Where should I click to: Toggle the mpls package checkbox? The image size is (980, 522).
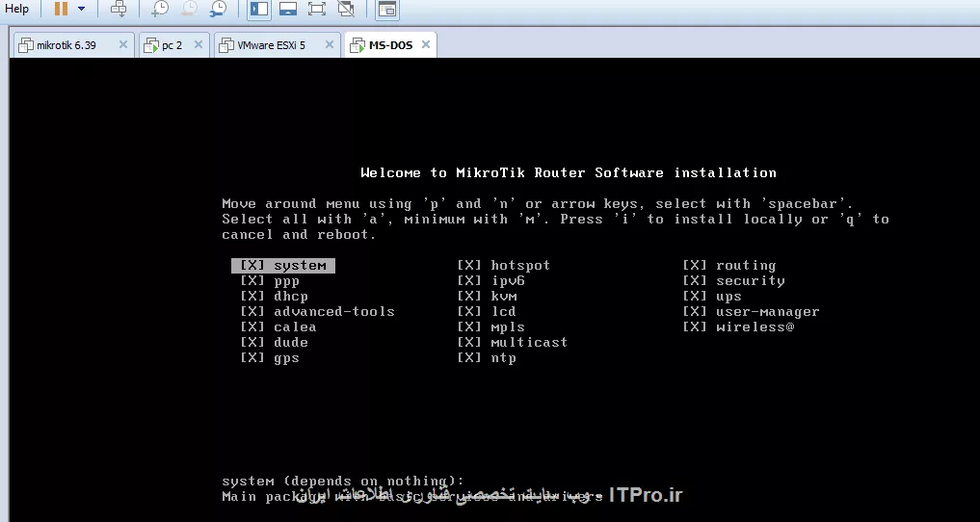pos(469,327)
